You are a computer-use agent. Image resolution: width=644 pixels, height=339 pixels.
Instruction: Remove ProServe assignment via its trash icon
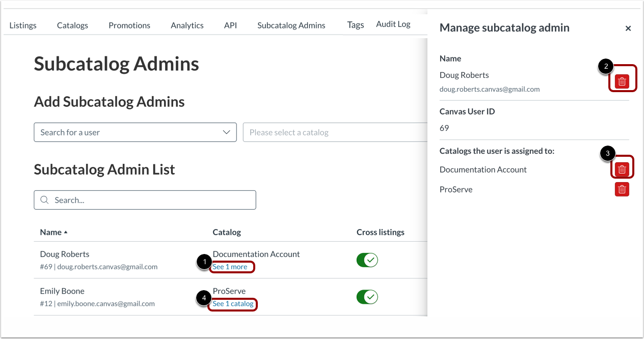click(x=622, y=189)
